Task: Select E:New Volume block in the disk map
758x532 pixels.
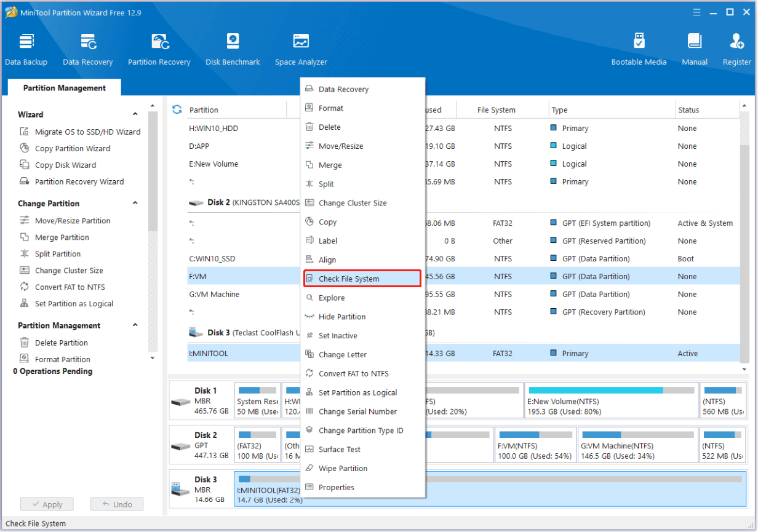Action: (612, 400)
